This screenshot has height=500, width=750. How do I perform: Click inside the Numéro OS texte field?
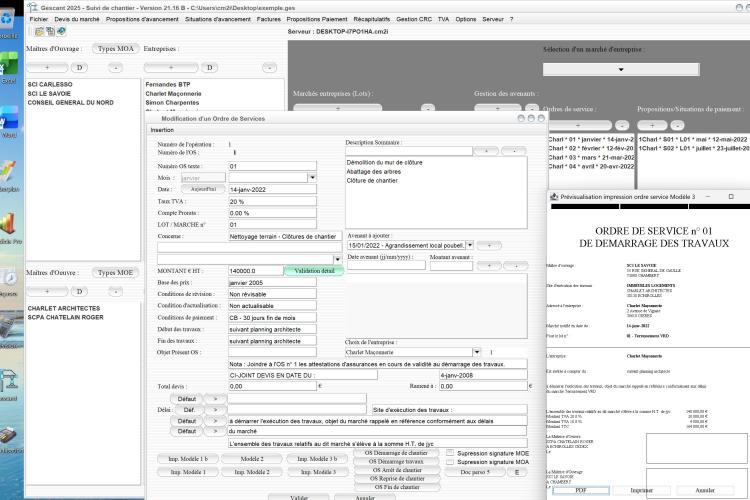(272, 166)
